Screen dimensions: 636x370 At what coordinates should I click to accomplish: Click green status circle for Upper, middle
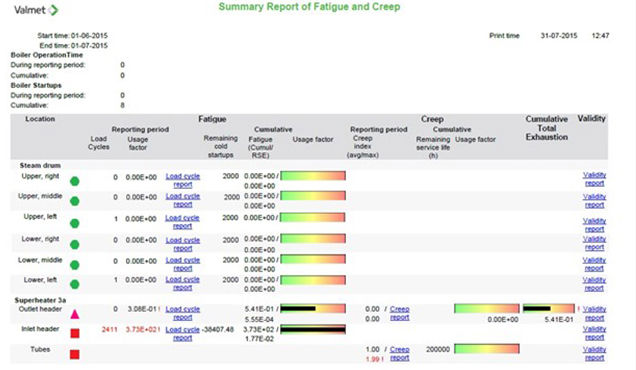[75, 201]
